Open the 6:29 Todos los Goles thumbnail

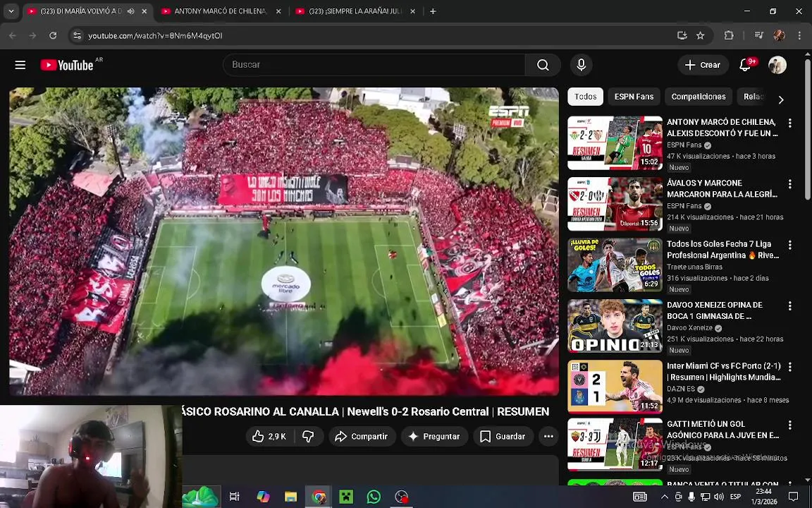[x=615, y=265]
